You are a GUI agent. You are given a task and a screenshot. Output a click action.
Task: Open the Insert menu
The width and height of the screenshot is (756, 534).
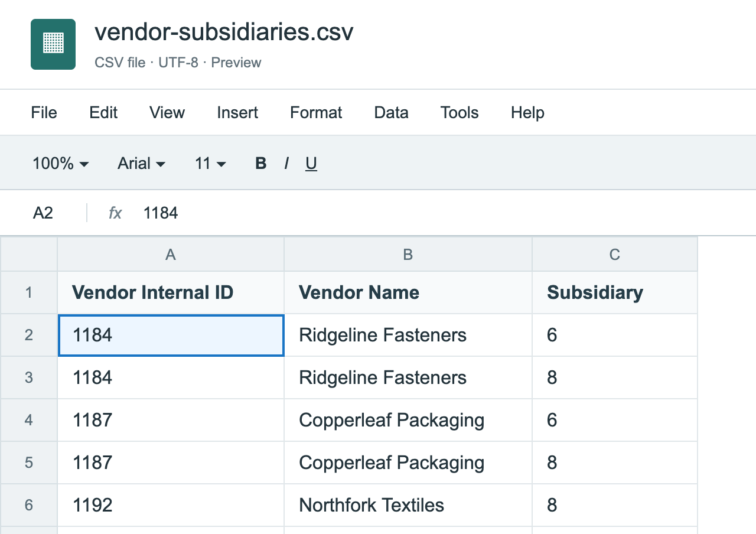point(237,112)
